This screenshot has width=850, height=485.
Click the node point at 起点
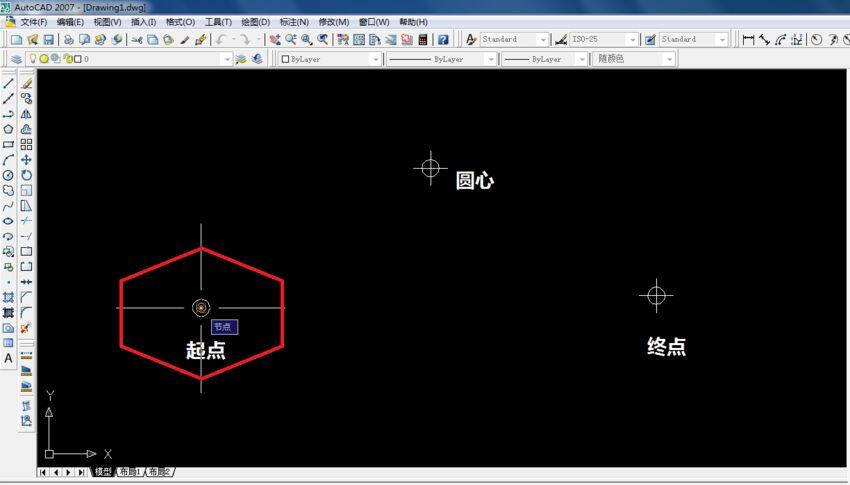click(x=201, y=308)
